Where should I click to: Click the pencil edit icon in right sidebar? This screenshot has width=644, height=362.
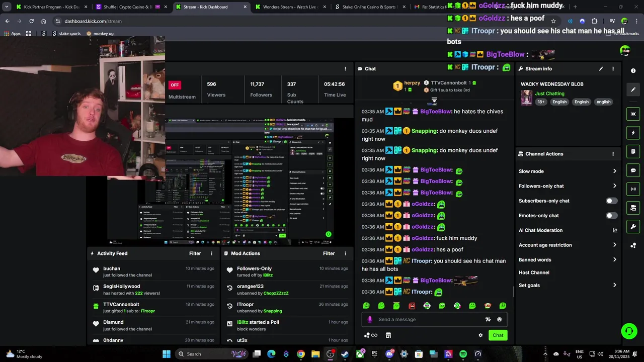point(633,89)
